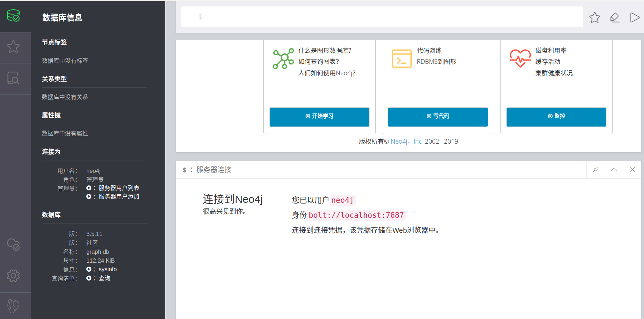The height and width of the screenshot is (319, 644).
Task: Focus the Cypher command input field
Action: (382, 17)
